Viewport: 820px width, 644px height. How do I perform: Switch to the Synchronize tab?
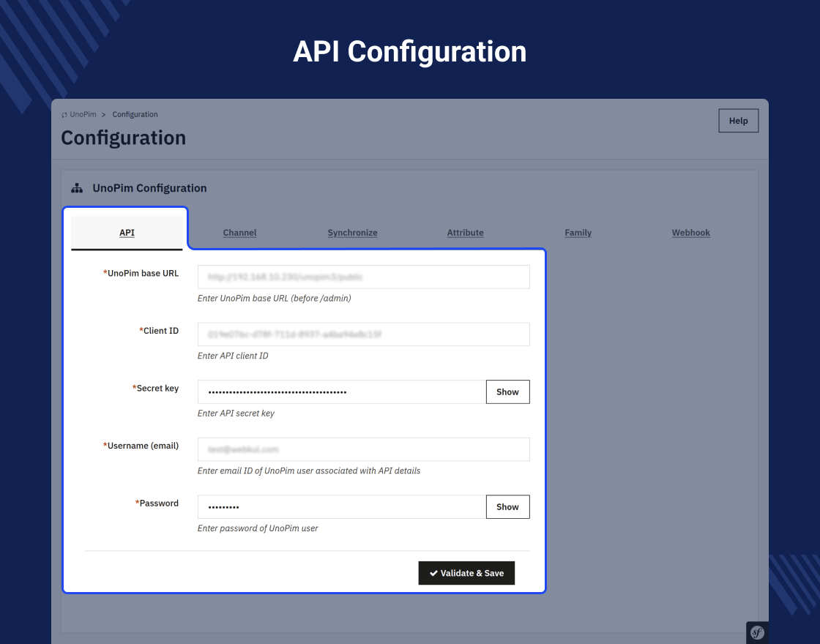pos(352,233)
